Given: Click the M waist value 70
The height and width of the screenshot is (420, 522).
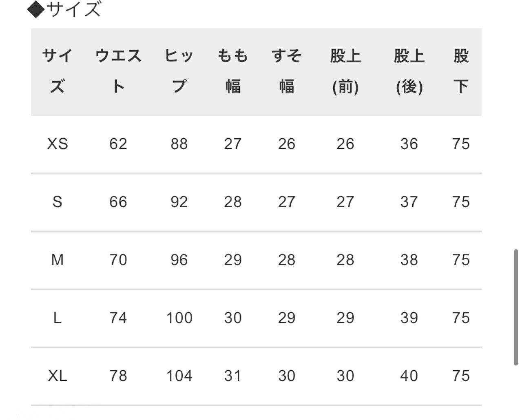Looking at the screenshot, I should pyautogui.click(x=118, y=260).
